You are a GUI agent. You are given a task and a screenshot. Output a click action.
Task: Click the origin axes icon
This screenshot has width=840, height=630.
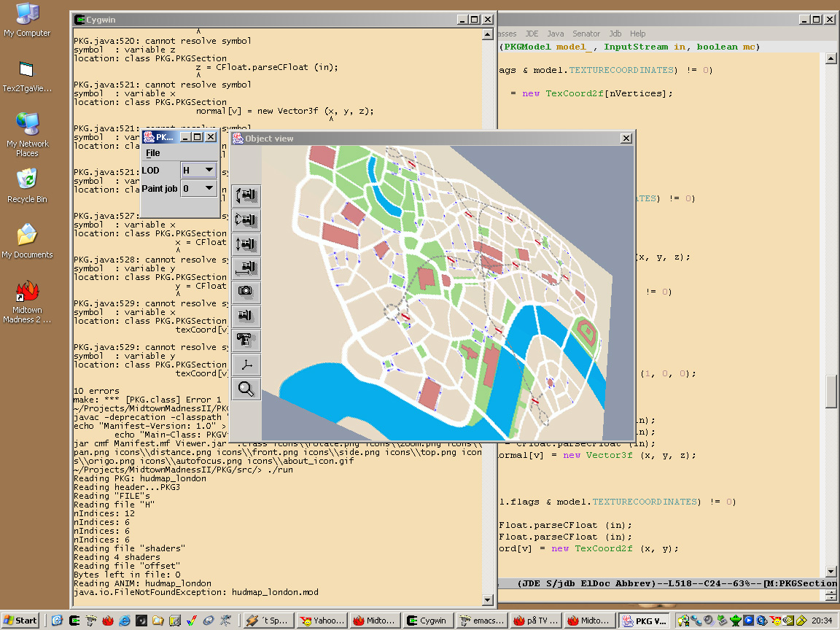[x=246, y=365]
